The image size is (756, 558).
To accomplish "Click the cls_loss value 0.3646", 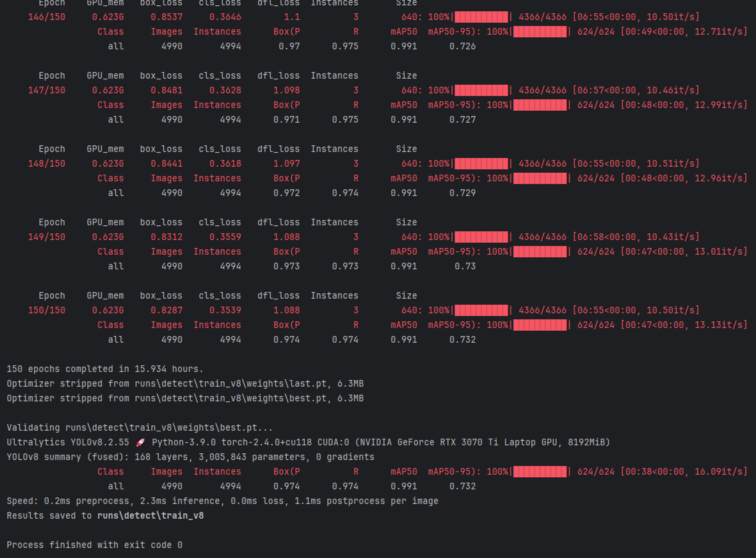I will coord(225,17).
